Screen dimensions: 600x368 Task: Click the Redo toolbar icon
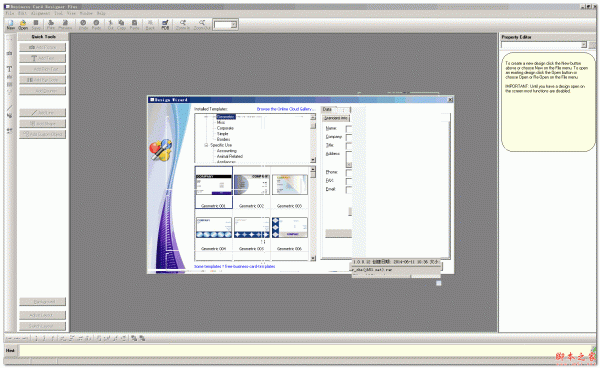tap(96, 25)
